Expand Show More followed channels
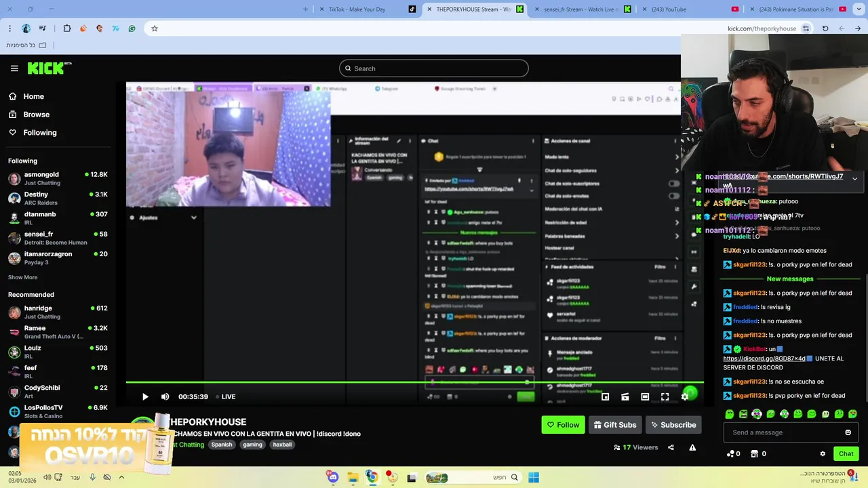This screenshot has height=488, width=868. (x=22, y=277)
